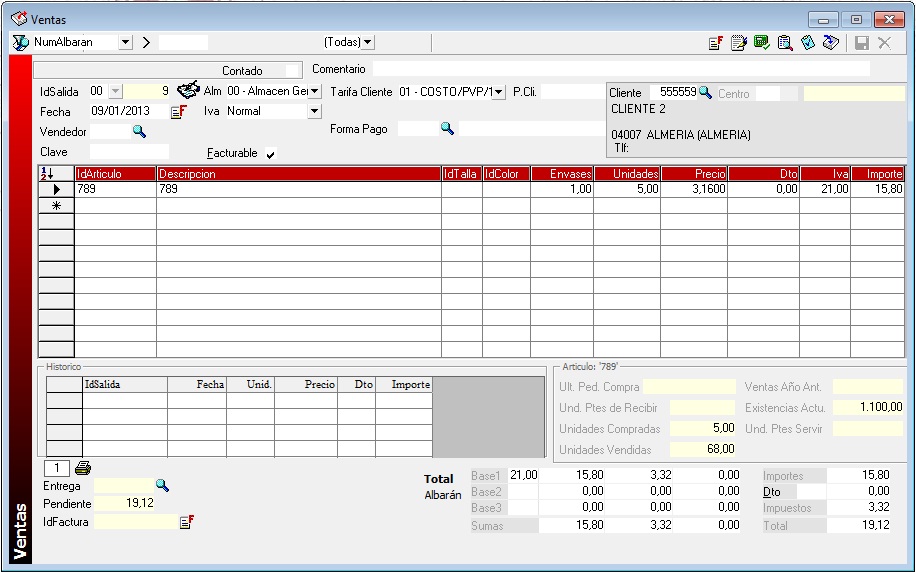Viewport: 916px width, 572px height.
Task: Click the telephone icon beside IdSalida
Action: 188,90
